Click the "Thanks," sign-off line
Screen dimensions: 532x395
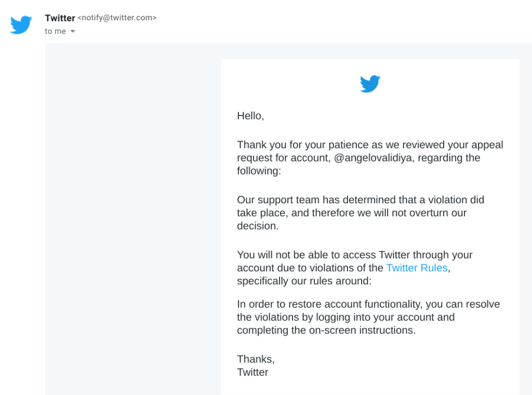256,359
